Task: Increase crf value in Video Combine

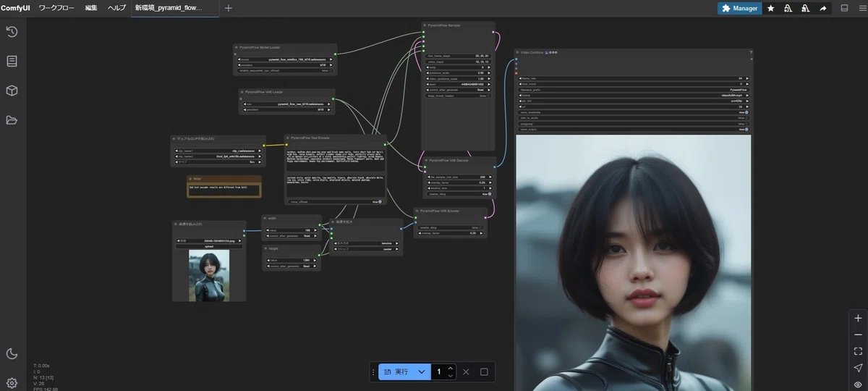Action: tap(747, 106)
